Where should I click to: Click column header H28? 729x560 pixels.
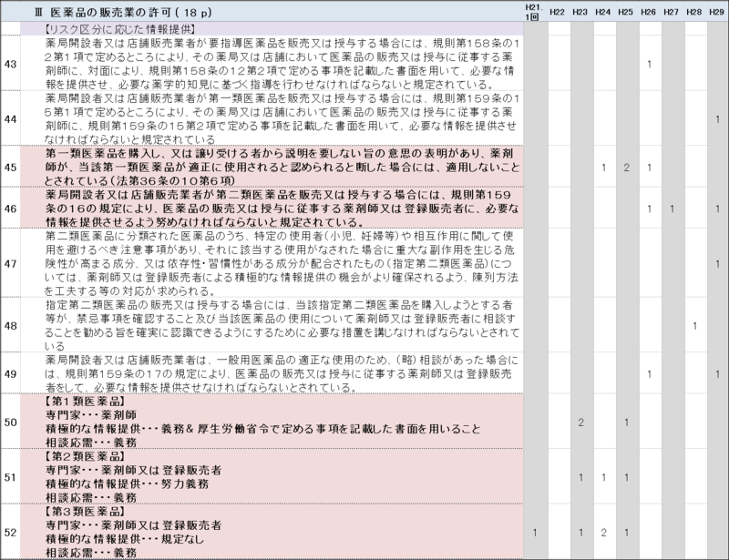(693, 12)
